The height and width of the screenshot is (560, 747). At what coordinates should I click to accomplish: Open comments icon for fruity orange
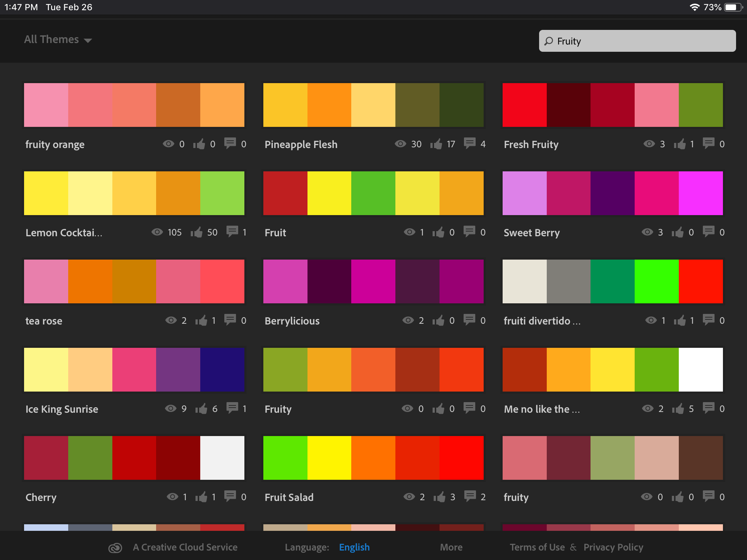pyautogui.click(x=230, y=143)
